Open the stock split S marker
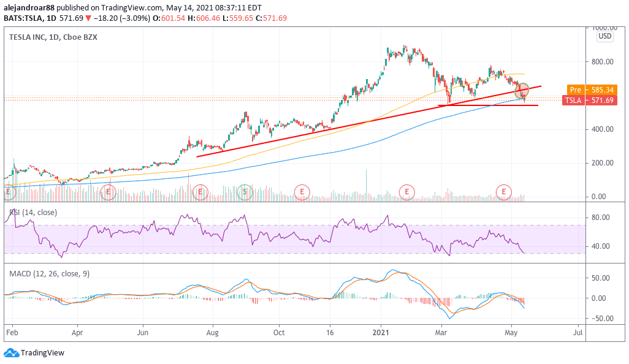629x364 pixels. tap(244, 192)
